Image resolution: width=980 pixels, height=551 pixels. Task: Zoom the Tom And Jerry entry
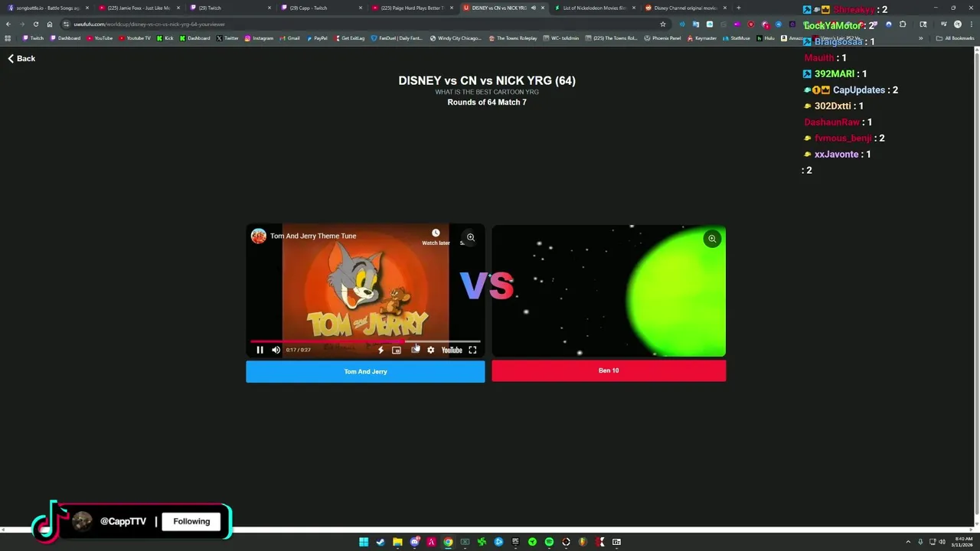471,237
